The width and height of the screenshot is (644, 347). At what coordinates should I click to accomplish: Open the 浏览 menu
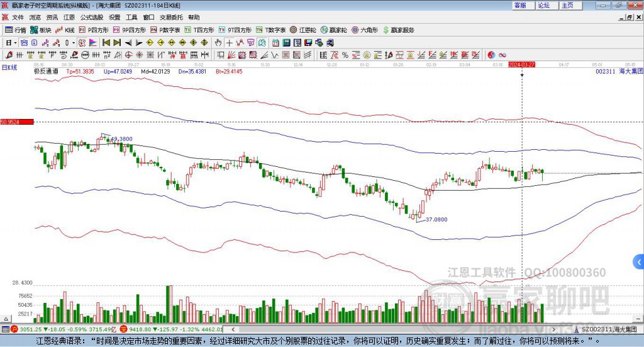(x=35, y=17)
